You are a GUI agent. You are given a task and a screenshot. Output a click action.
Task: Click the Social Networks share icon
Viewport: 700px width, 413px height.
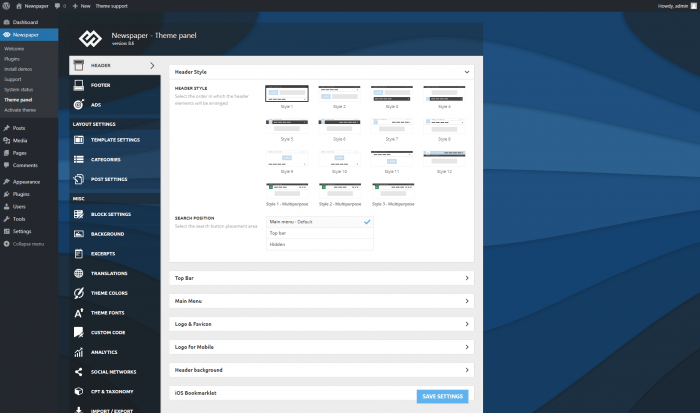click(79, 371)
